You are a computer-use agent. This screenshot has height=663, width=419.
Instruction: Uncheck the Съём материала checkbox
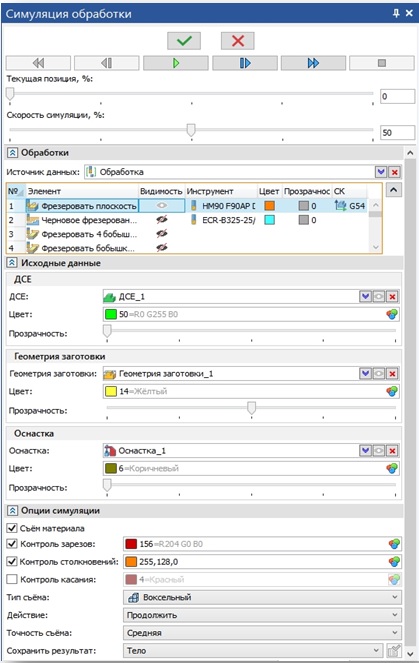point(12,528)
